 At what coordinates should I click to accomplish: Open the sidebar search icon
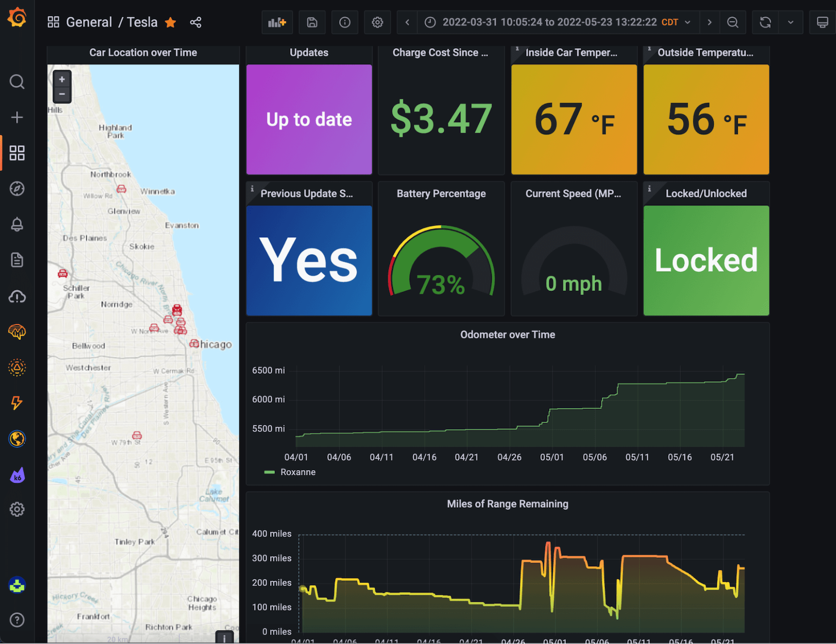[x=17, y=82]
